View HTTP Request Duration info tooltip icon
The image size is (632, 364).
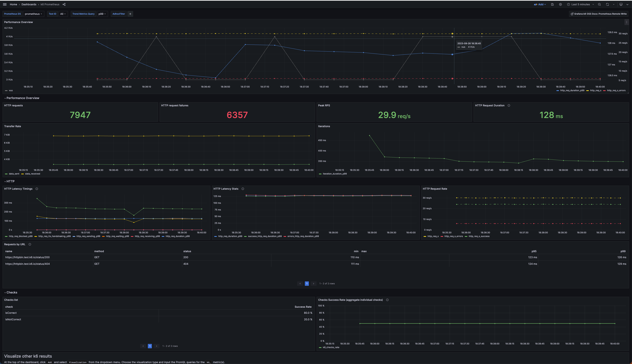[509, 105]
